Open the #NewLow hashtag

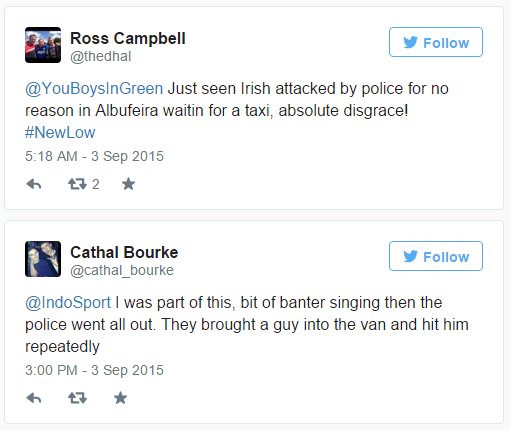(x=60, y=133)
